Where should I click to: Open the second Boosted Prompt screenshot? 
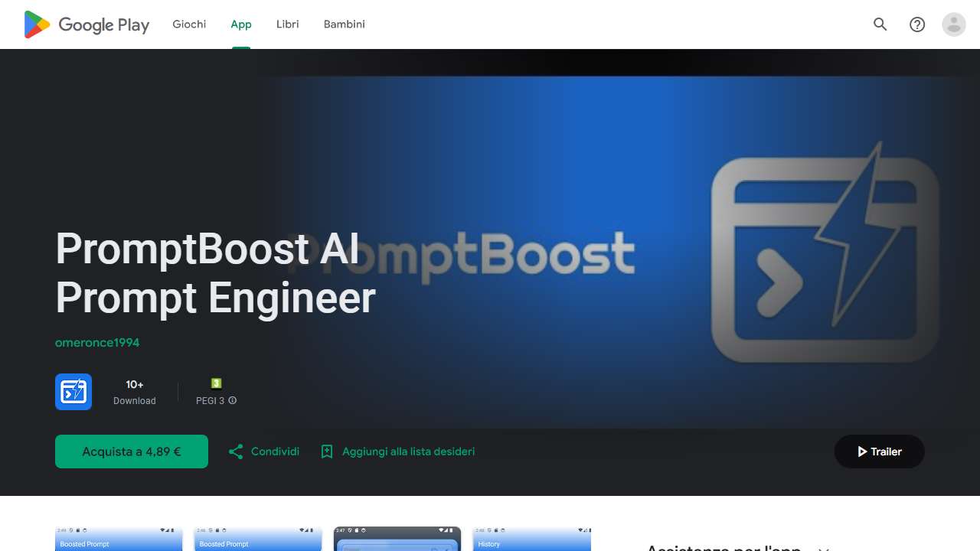[x=258, y=540]
